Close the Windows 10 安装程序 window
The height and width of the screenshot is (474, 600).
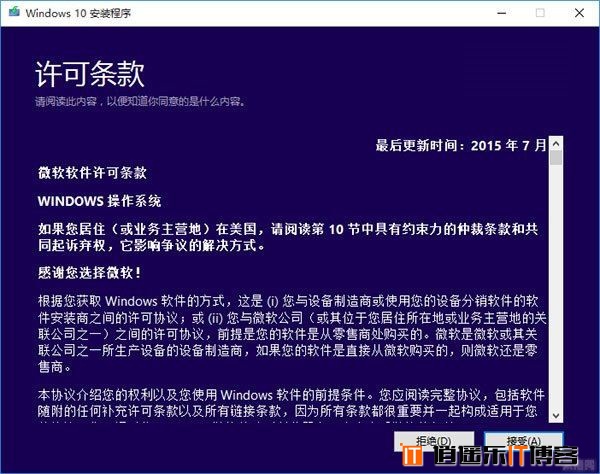pos(579,13)
